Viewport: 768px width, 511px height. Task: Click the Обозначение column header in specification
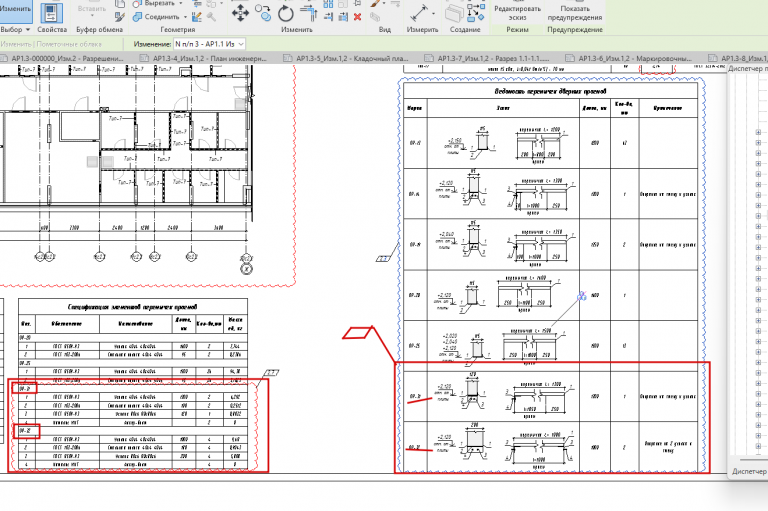66,324
